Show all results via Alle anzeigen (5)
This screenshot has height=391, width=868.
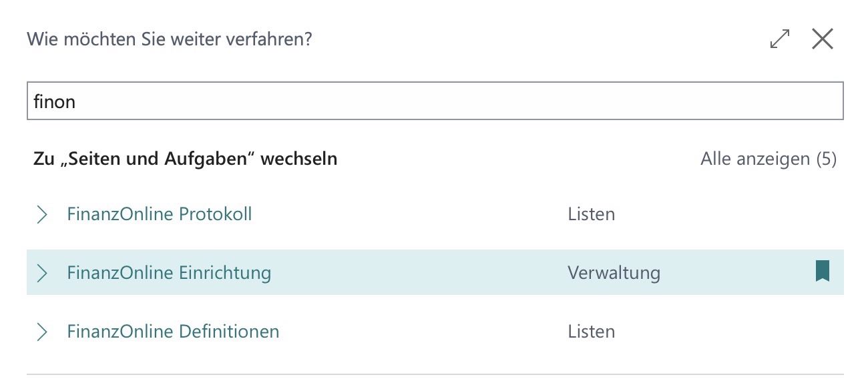click(x=769, y=159)
